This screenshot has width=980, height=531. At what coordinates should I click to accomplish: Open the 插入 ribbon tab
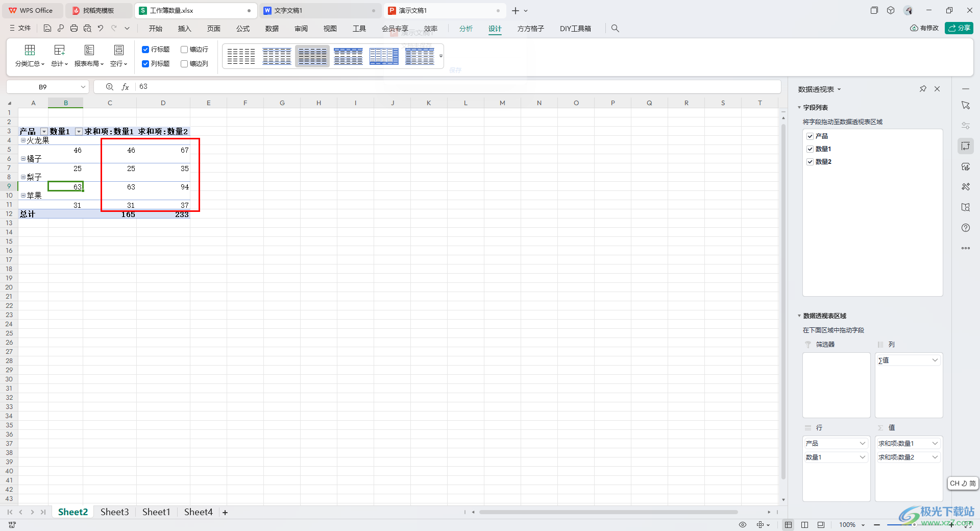185,29
